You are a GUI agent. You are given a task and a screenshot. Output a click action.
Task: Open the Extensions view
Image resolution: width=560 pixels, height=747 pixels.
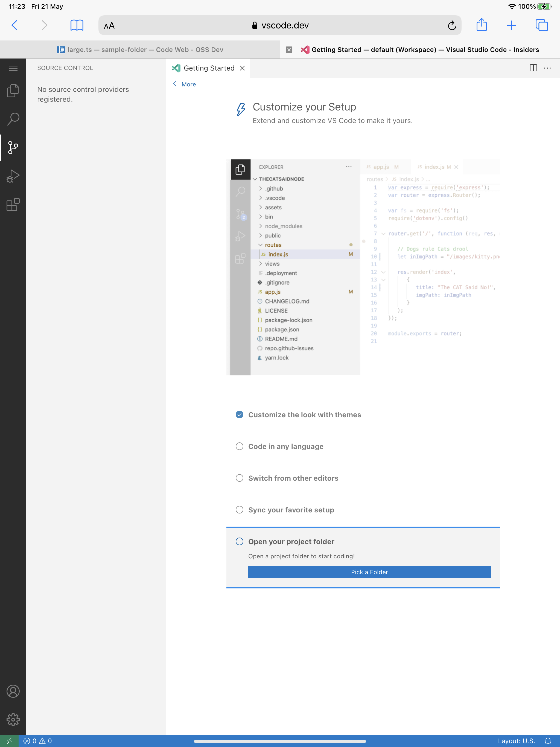[13, 205]
